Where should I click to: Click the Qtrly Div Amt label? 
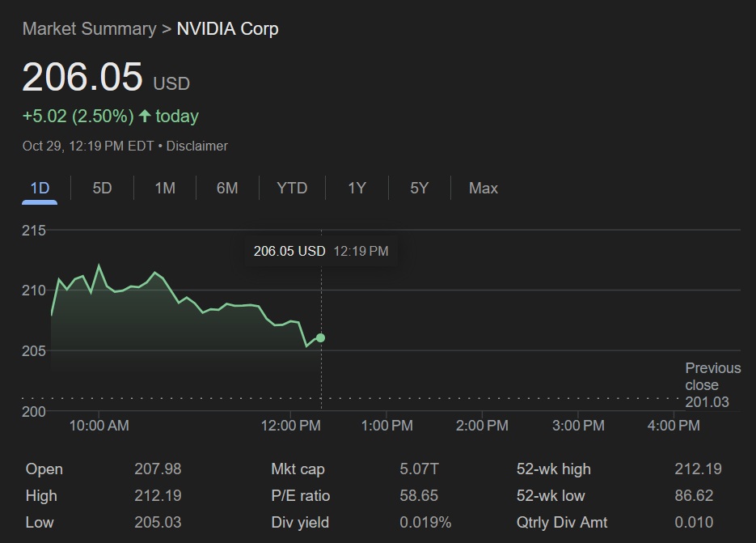tap(562, 523)
